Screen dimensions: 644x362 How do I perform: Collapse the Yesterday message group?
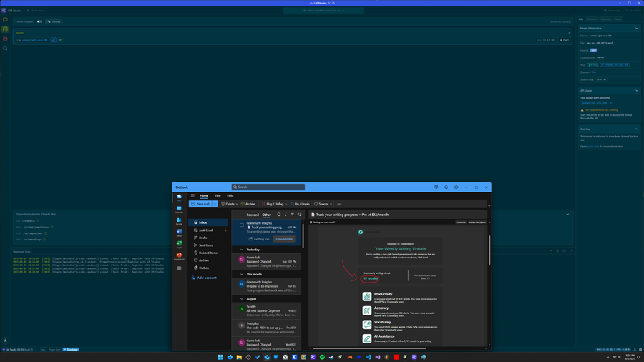click(242, 250)
